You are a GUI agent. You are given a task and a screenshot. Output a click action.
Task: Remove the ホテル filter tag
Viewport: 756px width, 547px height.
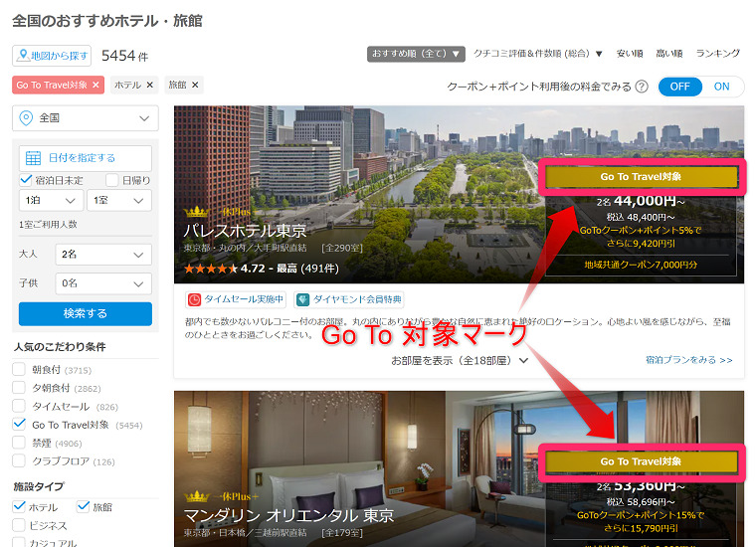(x=149, y=85)
